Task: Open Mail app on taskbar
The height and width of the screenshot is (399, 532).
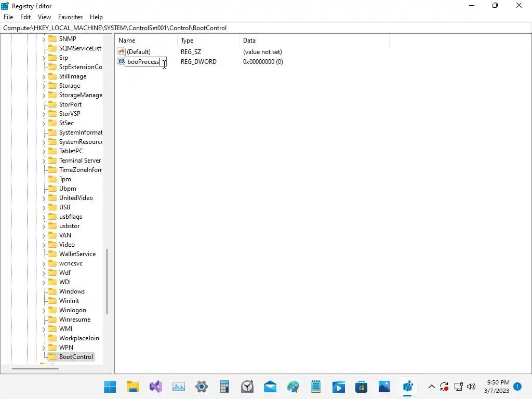Action: 270,387
